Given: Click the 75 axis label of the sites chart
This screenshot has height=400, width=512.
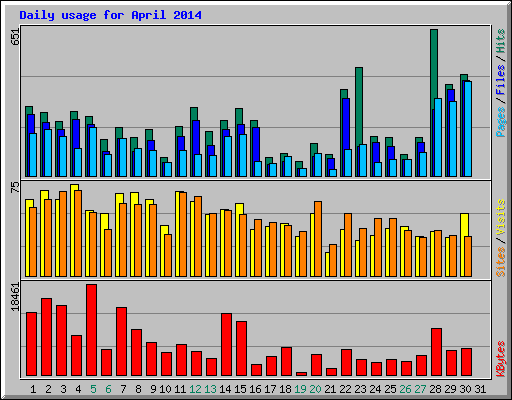Looking at the screenshot, I should click(15, 187).
